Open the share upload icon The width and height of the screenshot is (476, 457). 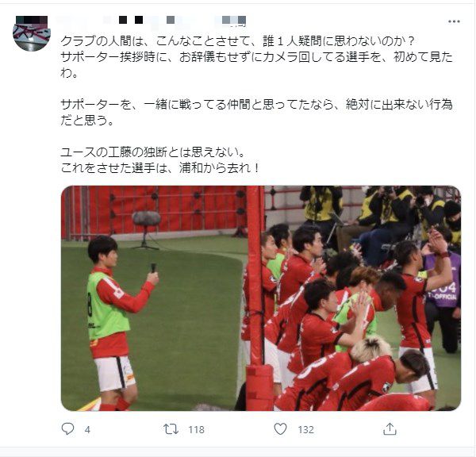[x=390, y=428]
